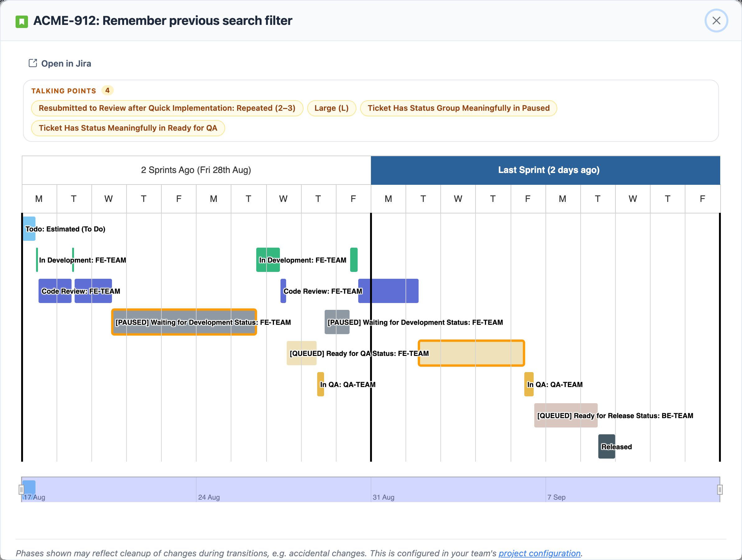The image size is (742, 560).
Task: Click the In QA bar in Last Sprint
Action: (529, 384)
